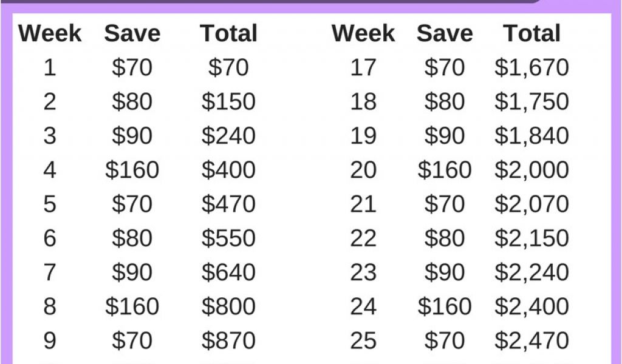Viewport: 622px width, 364px height.
Task: Select the $90 save amount for week 3
Action: 132,136
